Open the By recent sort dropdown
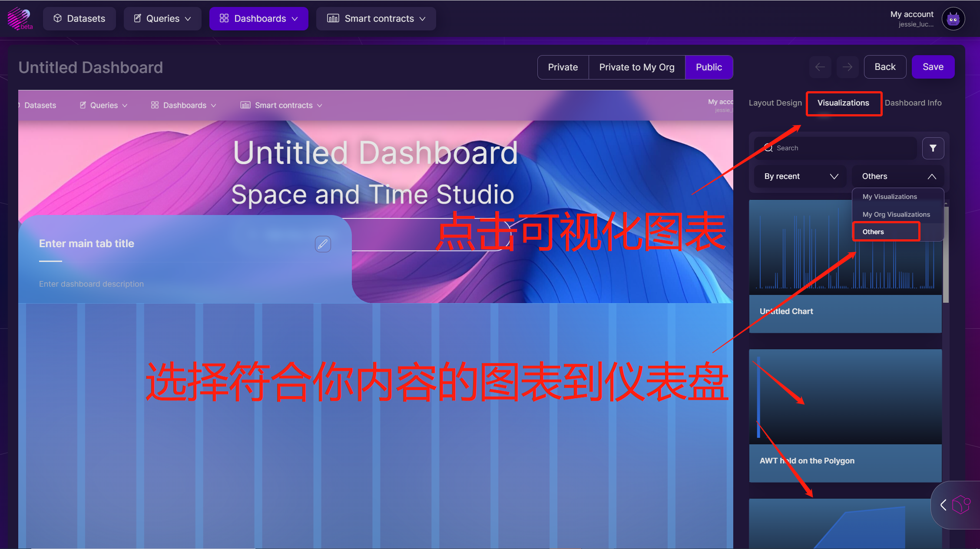This screenshot has width=980, height=549. tap(800, 176)
